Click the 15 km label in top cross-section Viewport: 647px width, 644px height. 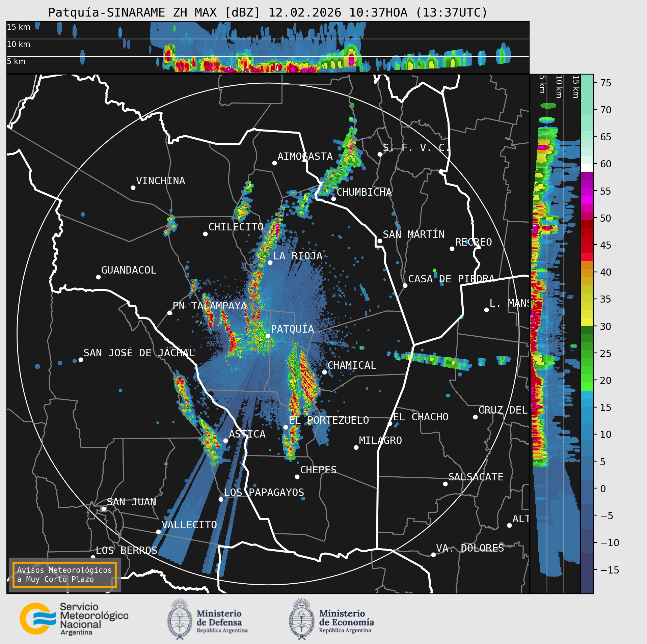click(19, 27)
